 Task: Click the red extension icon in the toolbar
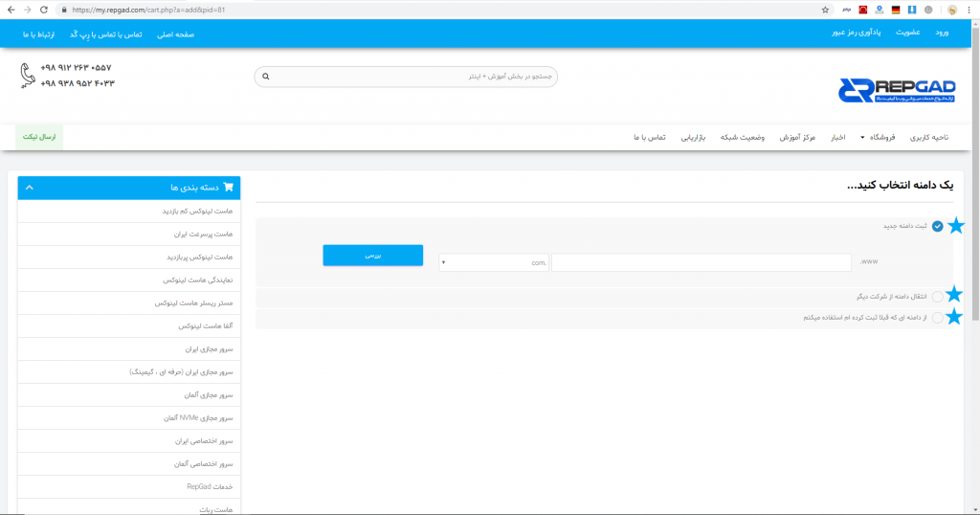[x=862, y=10]
